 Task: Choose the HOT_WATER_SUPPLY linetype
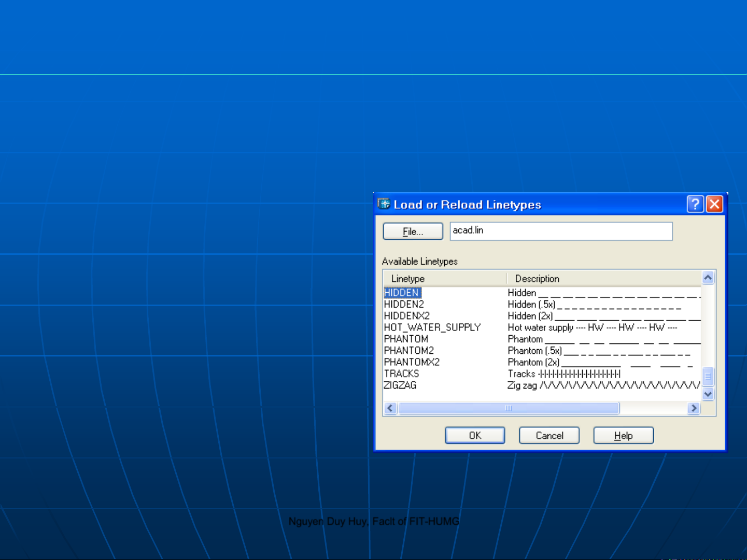(x=432, y=327)
